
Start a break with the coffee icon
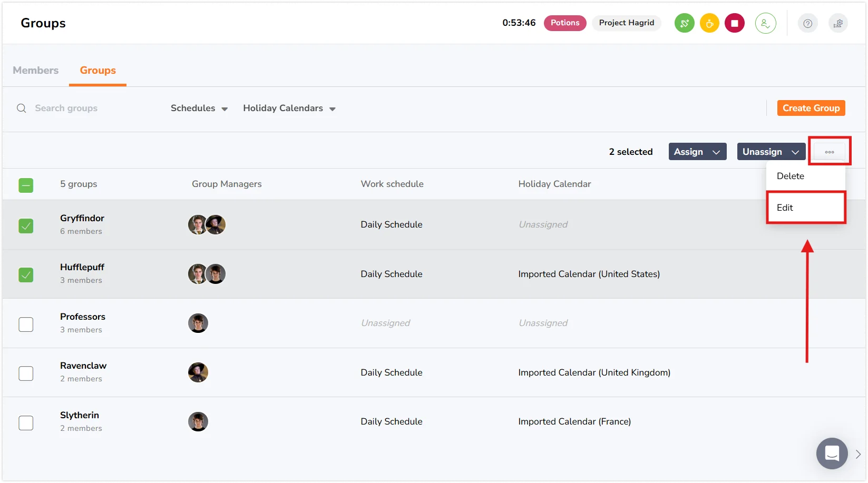pyautogui.click(x=709, y=23)
